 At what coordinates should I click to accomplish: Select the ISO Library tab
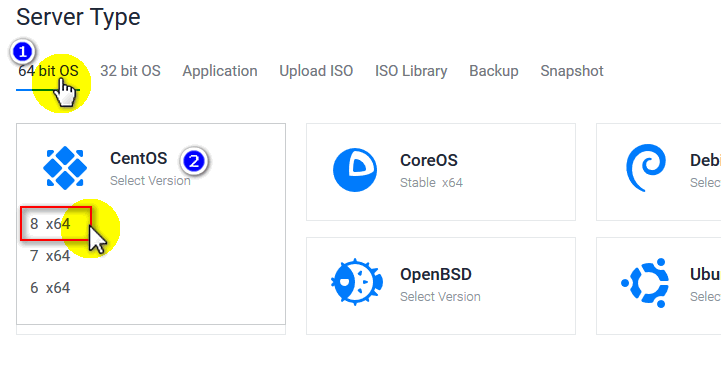[x=411, y=71]
